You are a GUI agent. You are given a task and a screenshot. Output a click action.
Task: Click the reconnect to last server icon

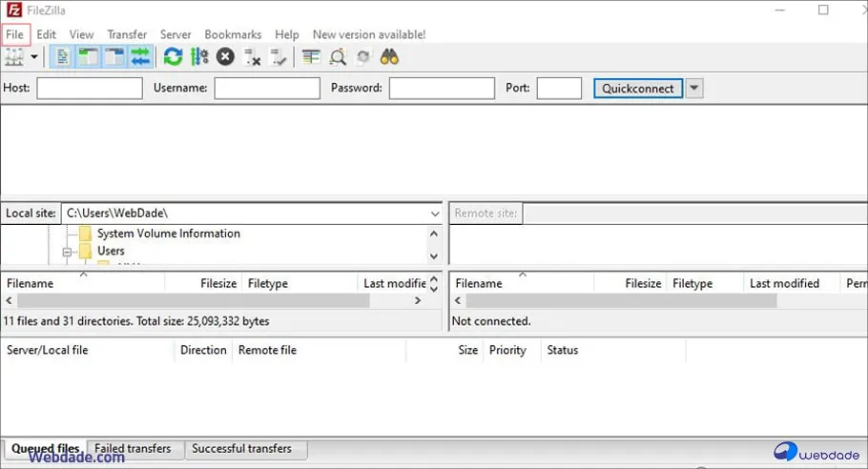click(x=279, y=57)
